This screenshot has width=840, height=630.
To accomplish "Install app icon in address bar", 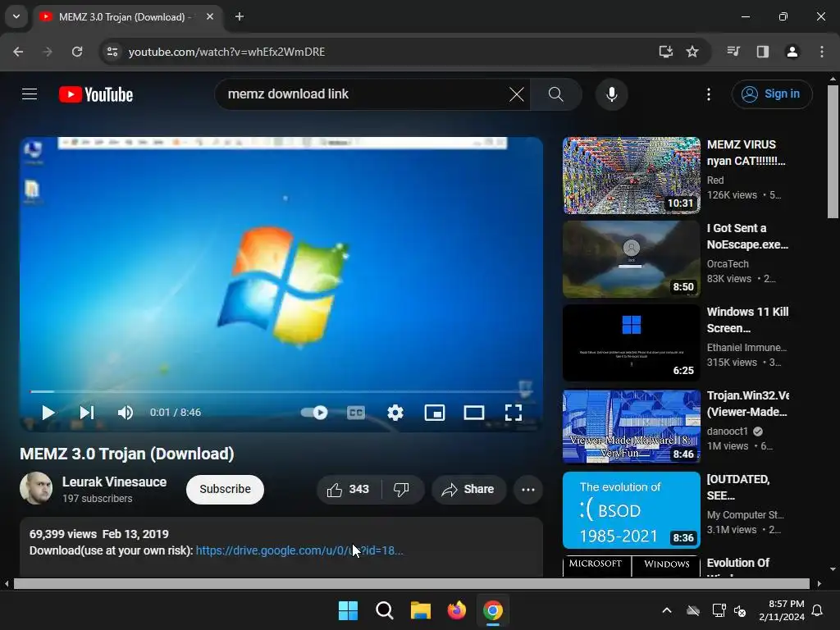I will [x=666, y=52].
